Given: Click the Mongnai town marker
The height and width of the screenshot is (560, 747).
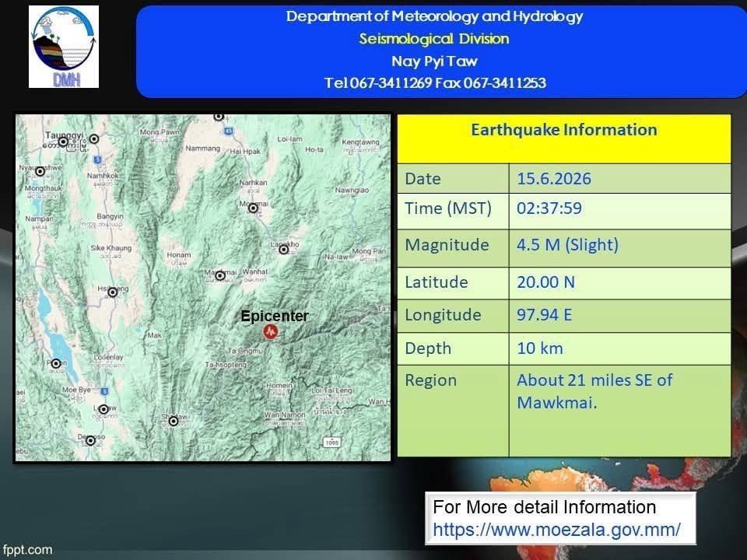Looking at the screenshot, I should pos(254,208).
